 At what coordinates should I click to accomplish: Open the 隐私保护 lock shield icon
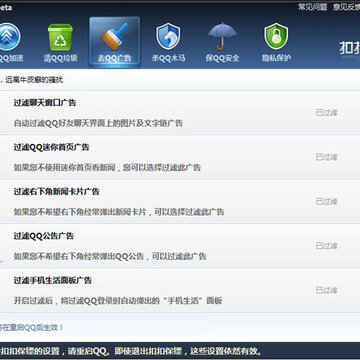click(x=276, y=36)
